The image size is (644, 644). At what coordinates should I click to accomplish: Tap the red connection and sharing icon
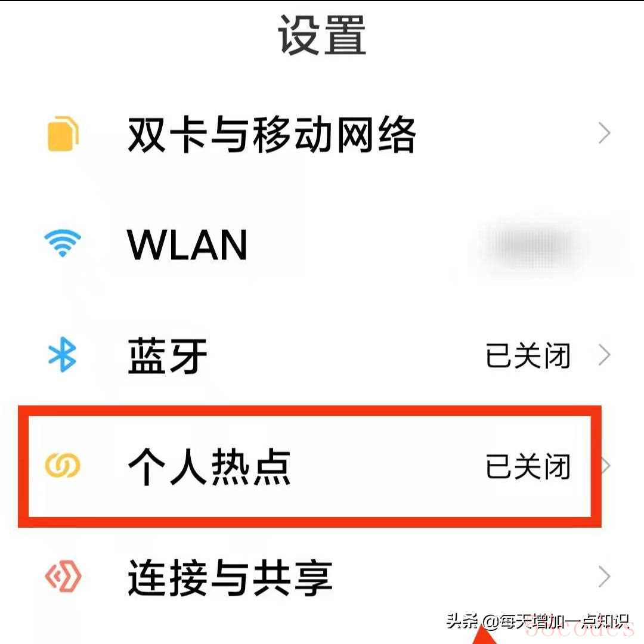(63, 577)
